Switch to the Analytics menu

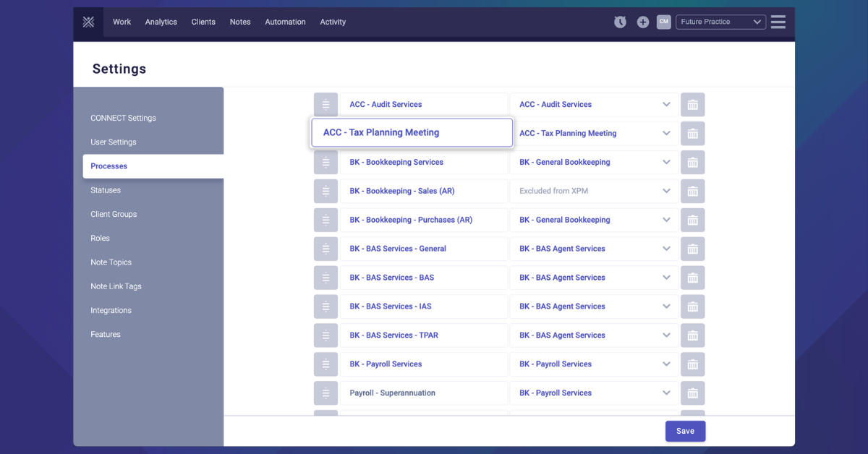pos(161,22)
